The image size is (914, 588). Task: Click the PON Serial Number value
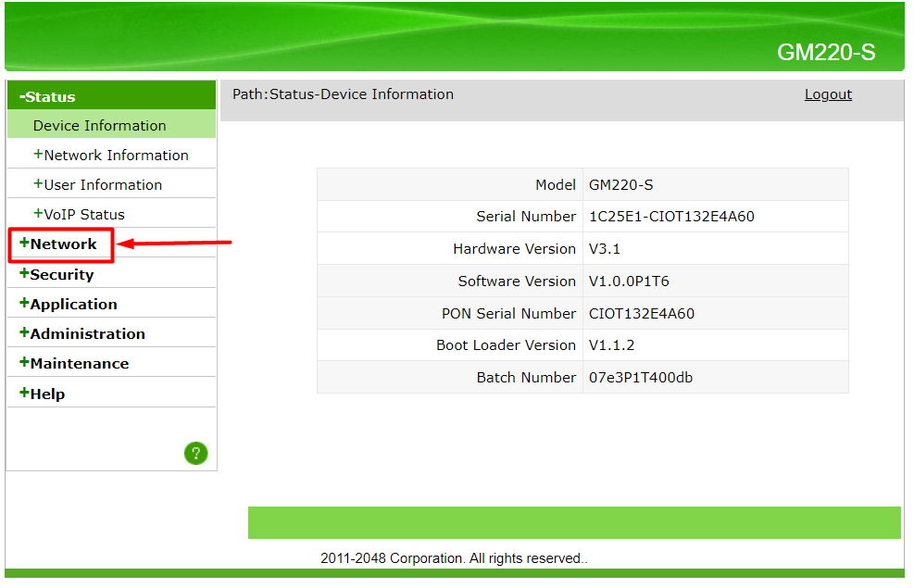point(641,314)
